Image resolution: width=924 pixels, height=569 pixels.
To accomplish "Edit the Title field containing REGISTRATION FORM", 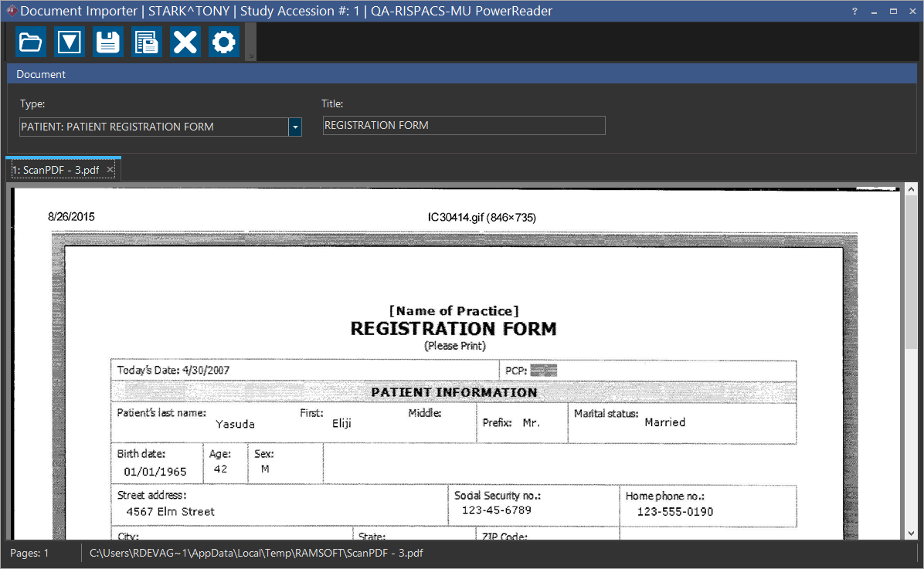I will coord(464,126).
